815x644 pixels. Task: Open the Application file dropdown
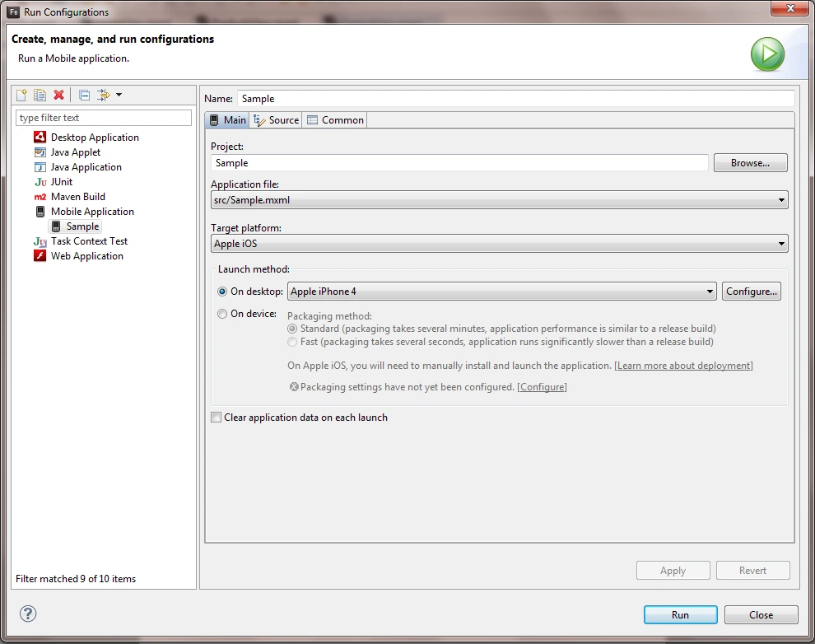[x=500, y=200]
